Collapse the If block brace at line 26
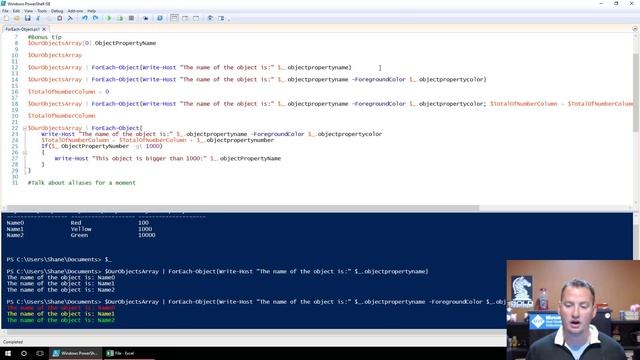Image resolution: width=640 pixels, height=360 pixels. tap(24, 152)
